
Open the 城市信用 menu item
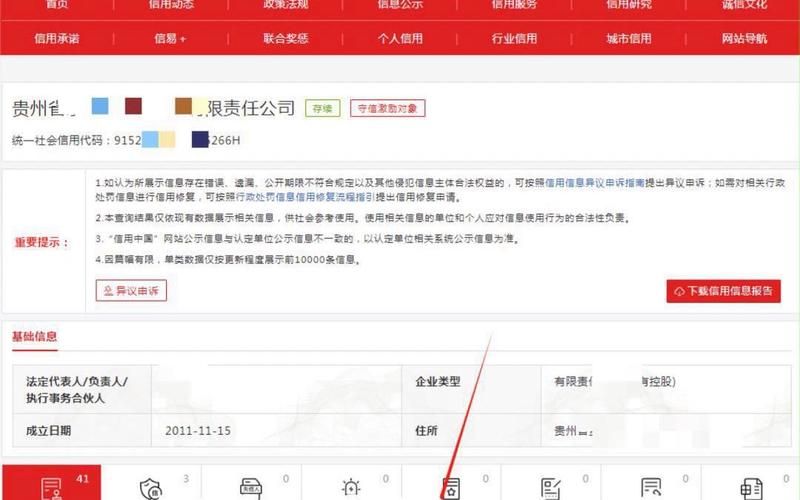629,38
